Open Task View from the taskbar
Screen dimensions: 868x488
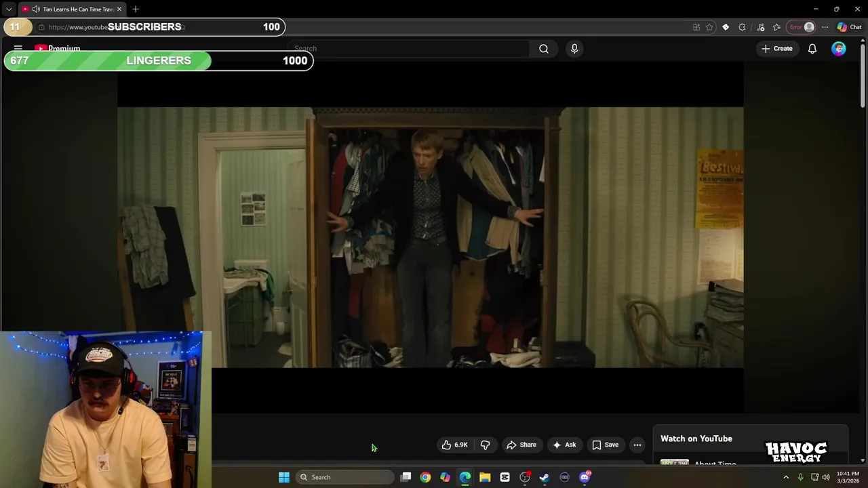tap(406, 477)
